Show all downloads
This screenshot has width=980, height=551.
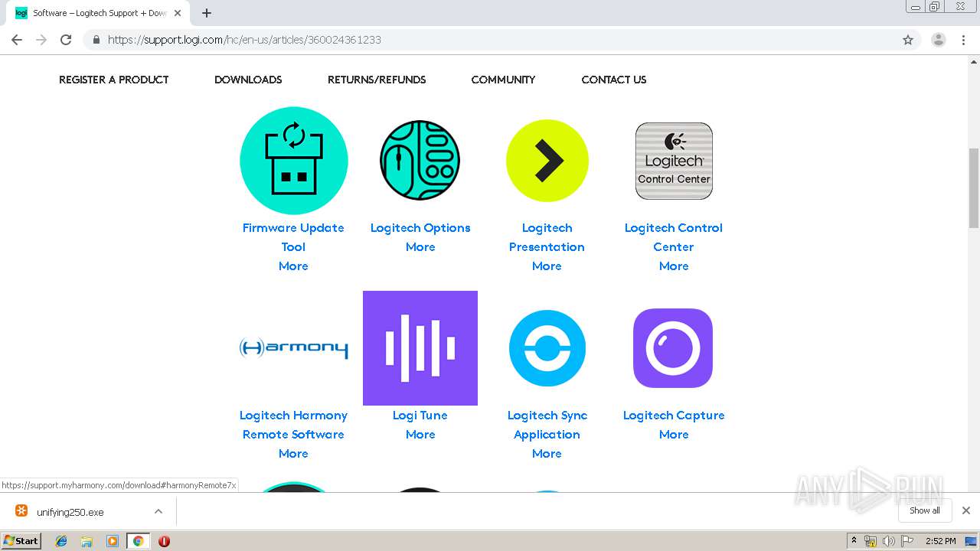point(924,510)
